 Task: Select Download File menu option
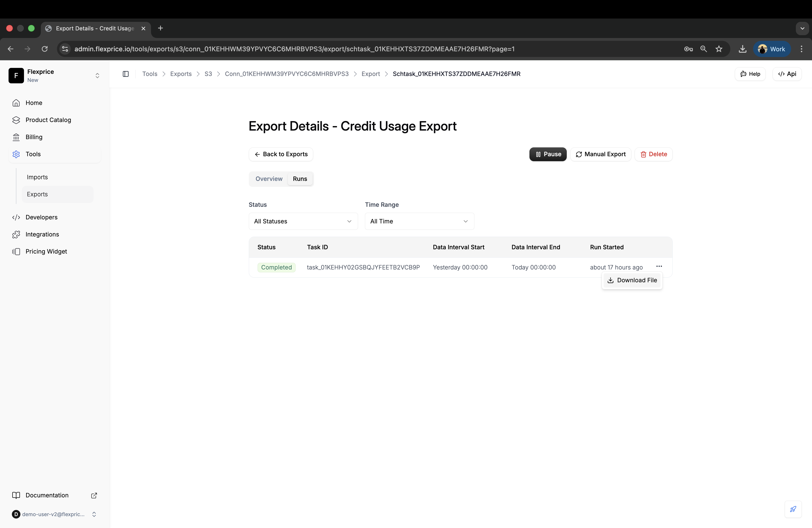coord(632,280)
